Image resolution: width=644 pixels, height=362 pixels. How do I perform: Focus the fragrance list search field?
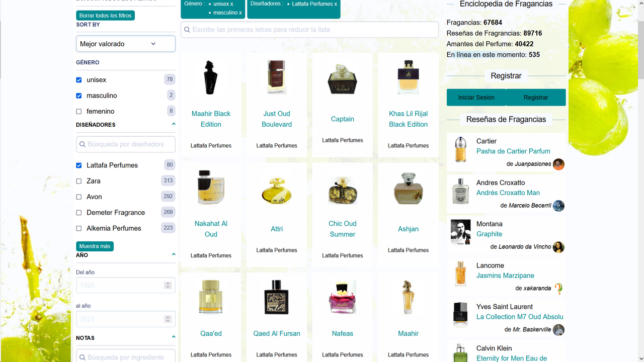309,30
